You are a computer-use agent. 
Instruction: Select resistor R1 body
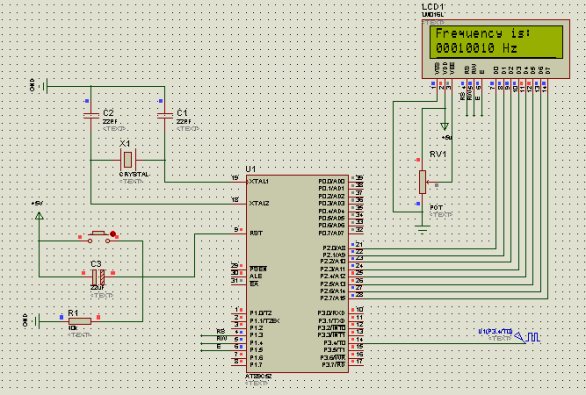pos(80,321)
